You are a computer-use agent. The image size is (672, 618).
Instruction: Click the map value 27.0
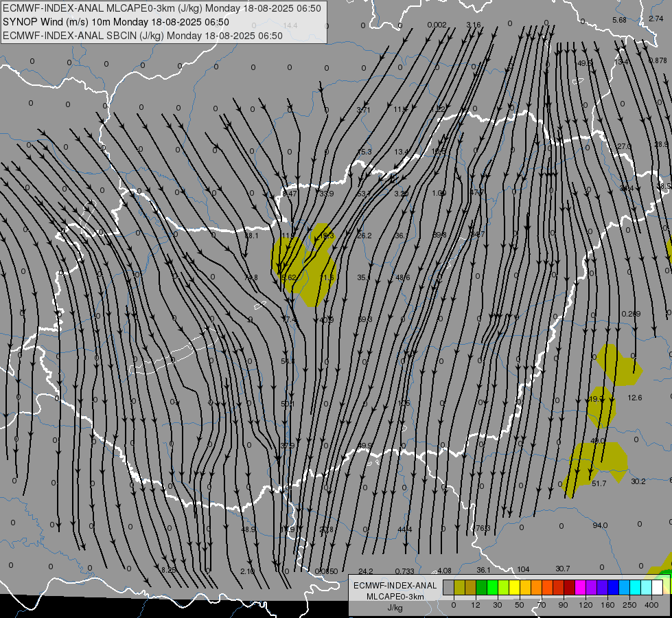tap(624, 147)
